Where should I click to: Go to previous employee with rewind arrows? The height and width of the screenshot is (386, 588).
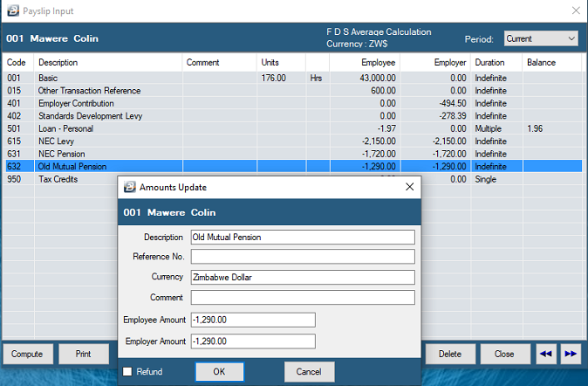(x=545, y=354)
